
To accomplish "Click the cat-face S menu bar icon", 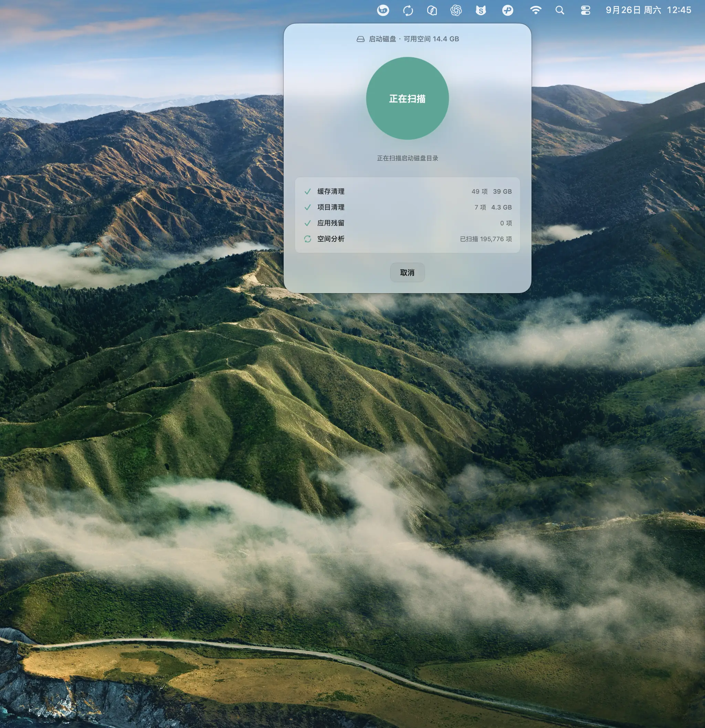I will coord(481,10).
